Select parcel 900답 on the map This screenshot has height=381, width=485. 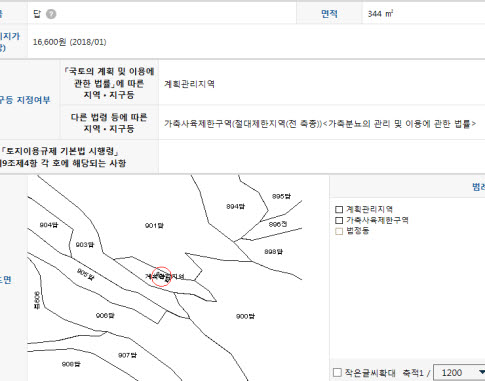pyautogui.click(x=245, y=316)
